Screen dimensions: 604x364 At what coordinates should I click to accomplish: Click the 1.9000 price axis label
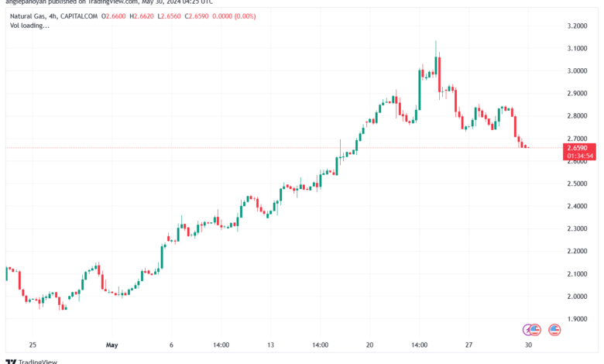click(x=577, y=319)
